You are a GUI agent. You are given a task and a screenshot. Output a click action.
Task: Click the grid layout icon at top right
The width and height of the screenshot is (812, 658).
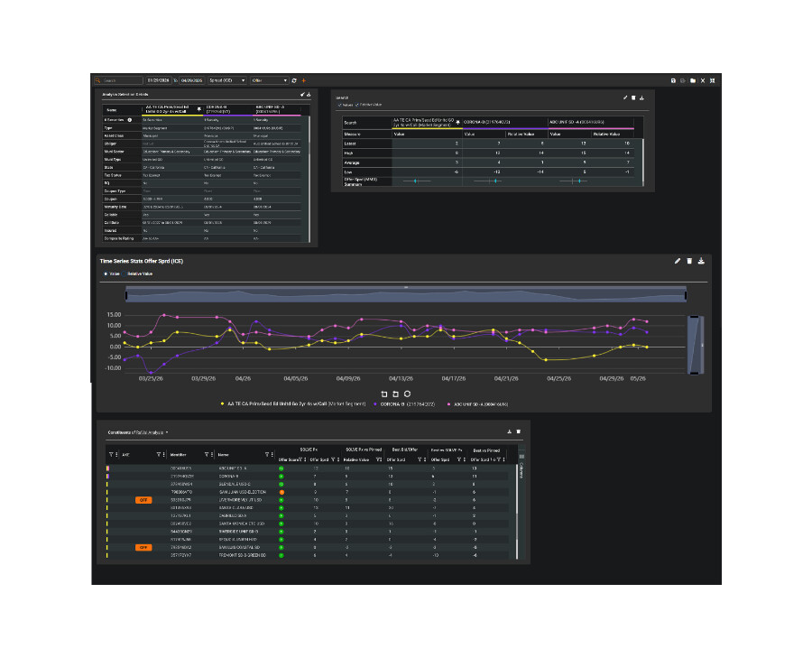(713, 80)
